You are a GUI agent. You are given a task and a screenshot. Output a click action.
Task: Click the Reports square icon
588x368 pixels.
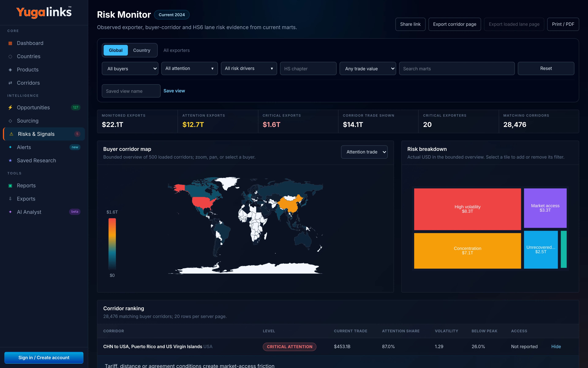pos(10,186)
